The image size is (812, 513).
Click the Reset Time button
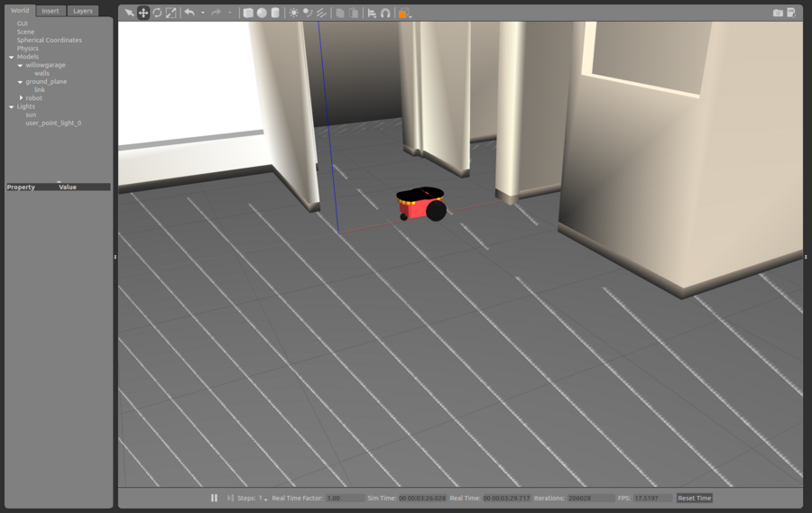[695, 498]
